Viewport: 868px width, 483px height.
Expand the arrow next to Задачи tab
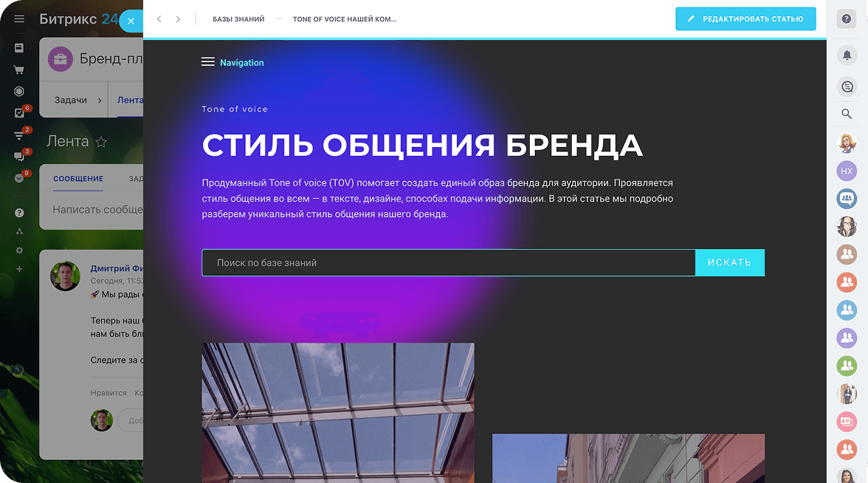[100, 100]
